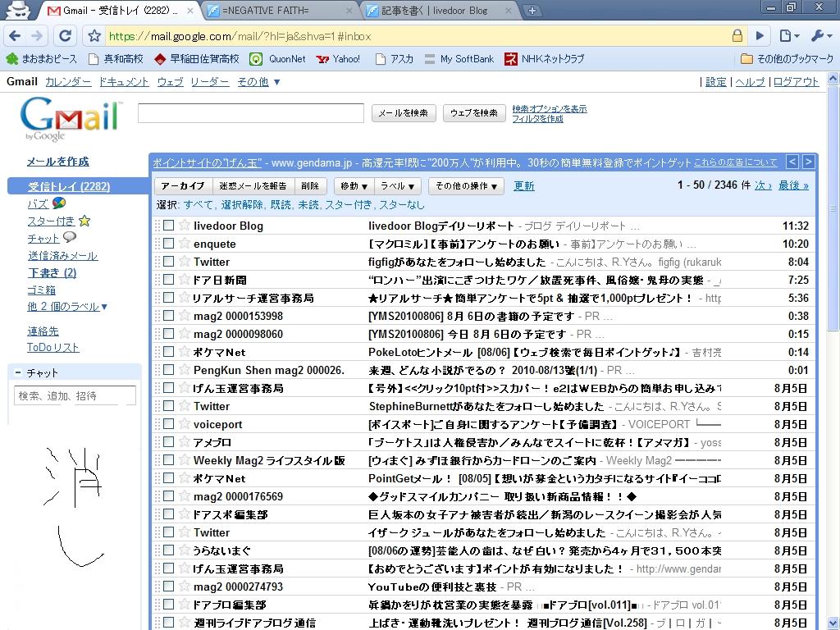Viewport: 840px width, 630px height.
Task: Open 送信済みメール folder
Action: pyautogui.click(x=62, y=256)
